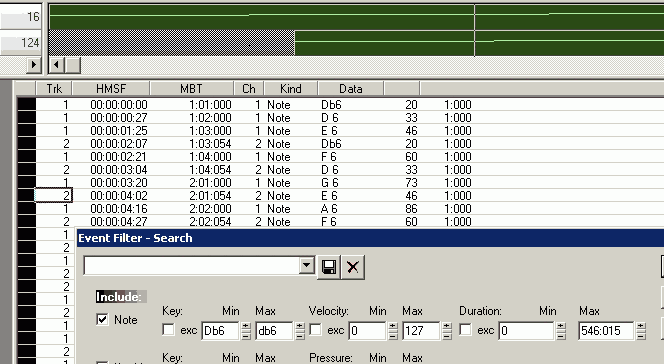664x364 pixels.
Task: Click the Duration Min field showing 0
Action: pyautogui.click(x=526, y=331)
